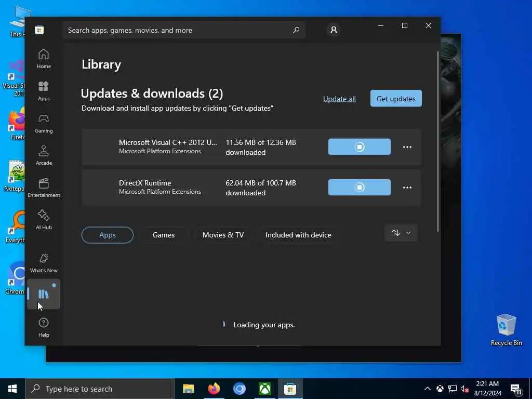Viewport: 532px width, 399px height.
Task: Click the Get updates button
Action: point(396,98)
